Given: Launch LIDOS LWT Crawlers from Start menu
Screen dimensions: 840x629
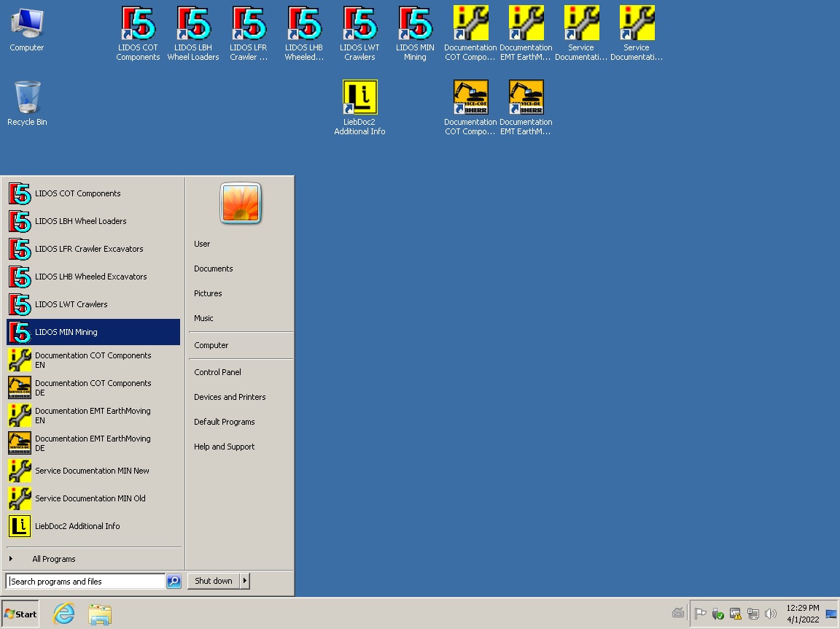Looking at the screenshot, I should tap(93, 304).
